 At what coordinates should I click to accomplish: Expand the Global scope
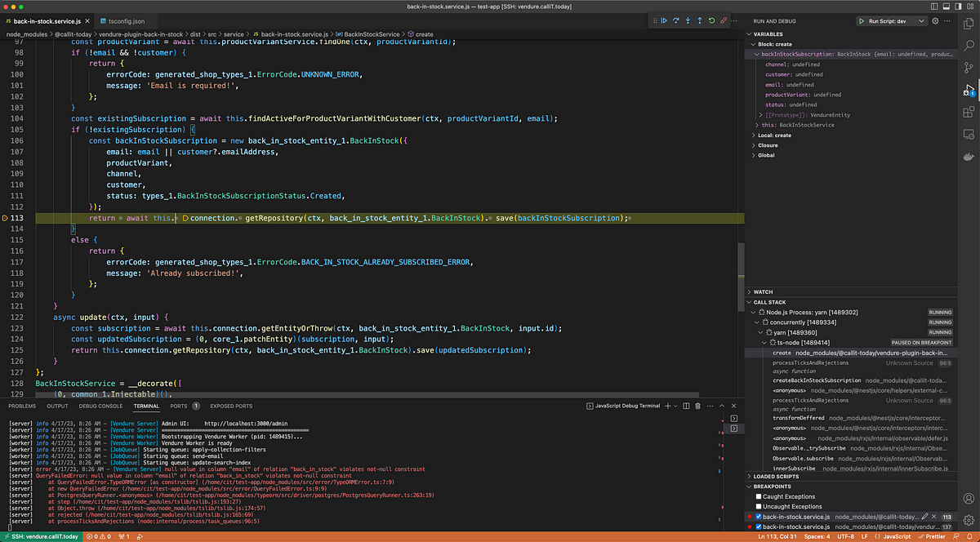tap(753, 155)
